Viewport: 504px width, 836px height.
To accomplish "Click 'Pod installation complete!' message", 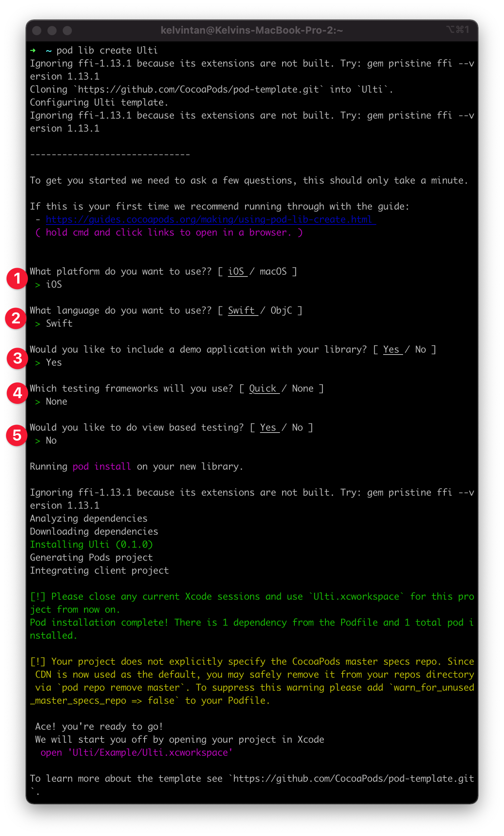I will coord(252,629).
